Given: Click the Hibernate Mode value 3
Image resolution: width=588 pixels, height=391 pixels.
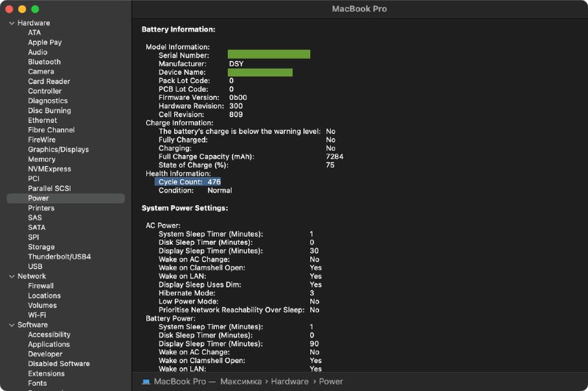Looking at the screenshot, I should 312,293.
